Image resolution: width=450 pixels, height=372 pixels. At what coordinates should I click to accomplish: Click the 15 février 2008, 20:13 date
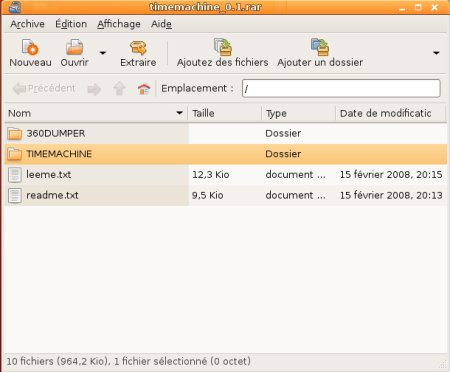pyautogui.click(x=391, y=195)
